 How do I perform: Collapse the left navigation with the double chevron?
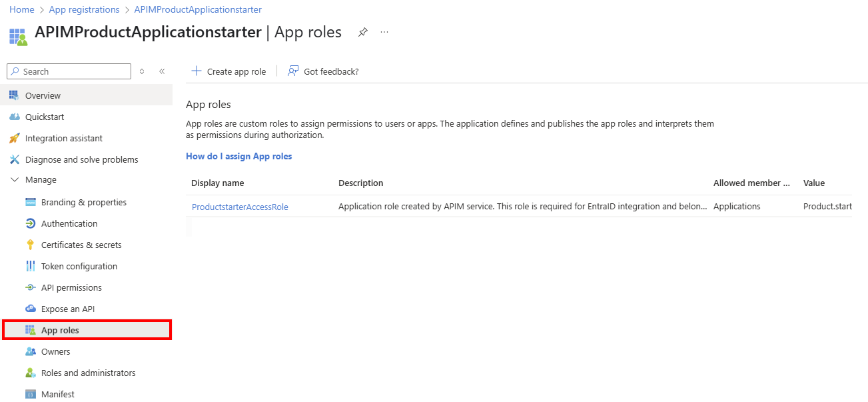162,71
